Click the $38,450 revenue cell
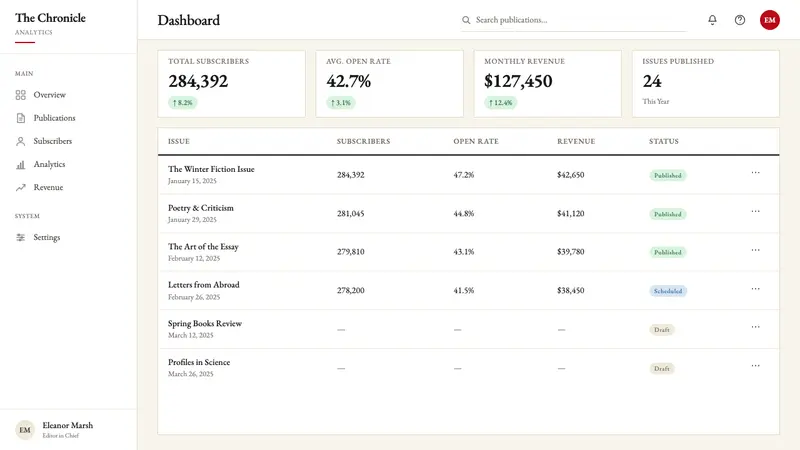This screenshot has width=800, height=450. [570, 291]
